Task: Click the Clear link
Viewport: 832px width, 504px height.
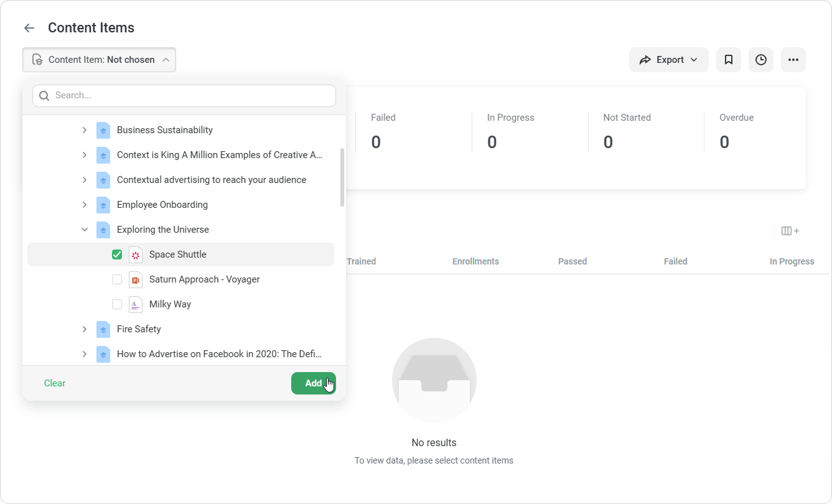Action: [x=55, y=383]
